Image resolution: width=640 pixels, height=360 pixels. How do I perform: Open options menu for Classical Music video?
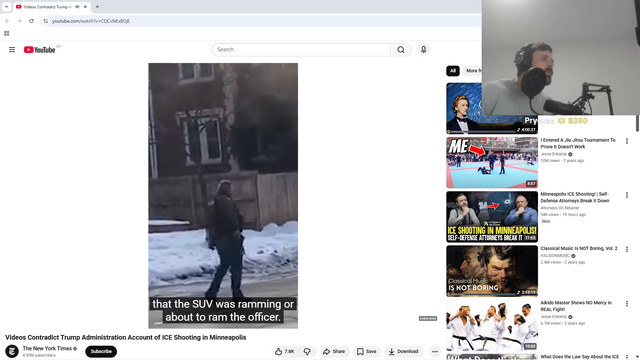(627, 249)
